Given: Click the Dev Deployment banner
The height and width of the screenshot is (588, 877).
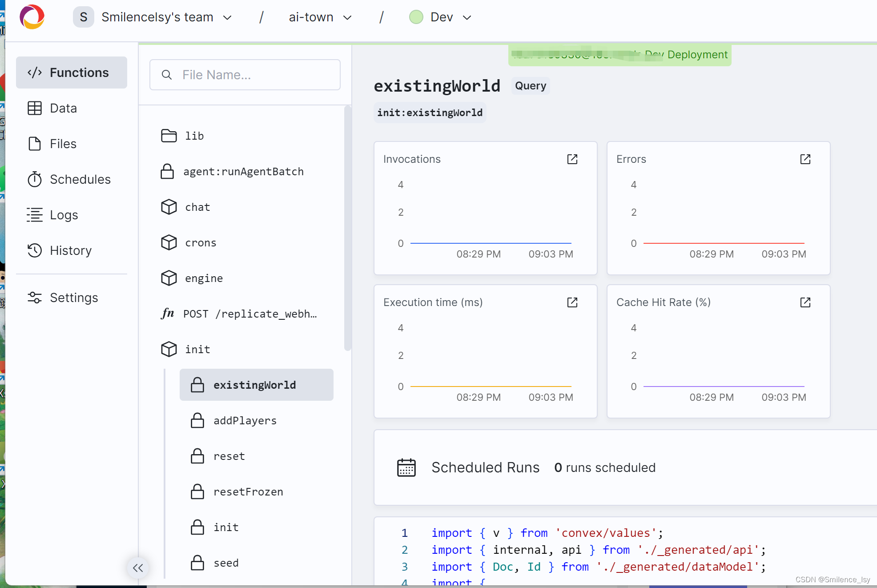Looking at the screenshot, I should coord(620,55).
